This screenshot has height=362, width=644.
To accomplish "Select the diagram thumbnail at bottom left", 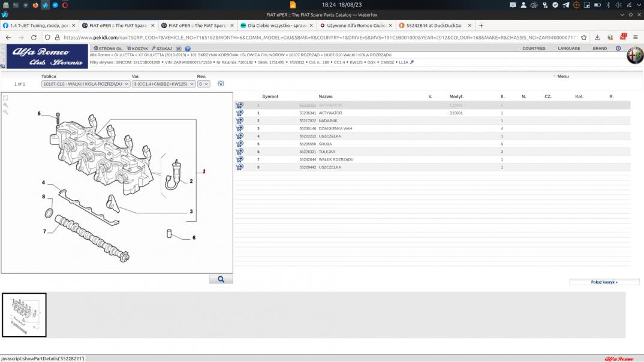I will [25, 315].
